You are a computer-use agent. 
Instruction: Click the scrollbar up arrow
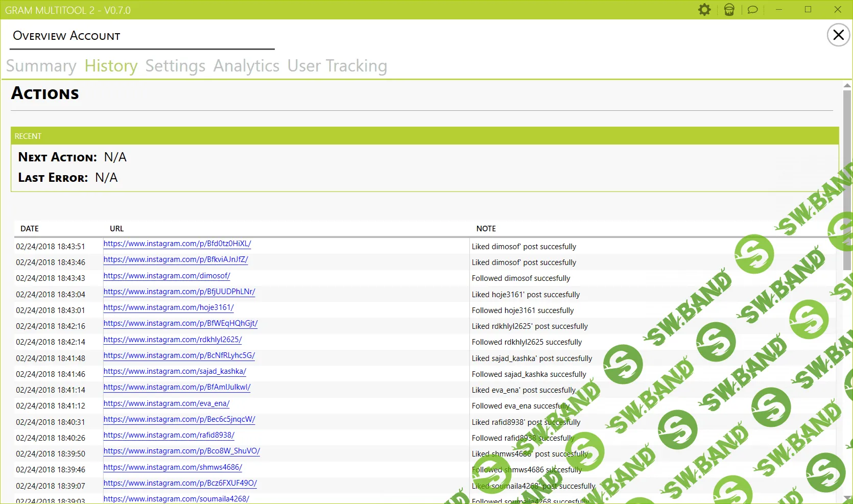tap(846, 84)
